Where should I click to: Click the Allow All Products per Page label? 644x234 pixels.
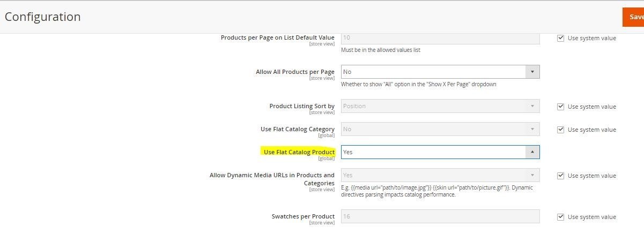pyautogui.click(x=295, y=72)
